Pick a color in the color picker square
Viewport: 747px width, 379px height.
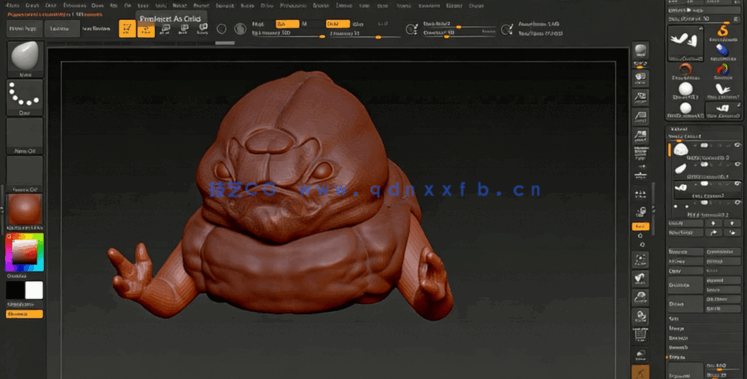24,252
